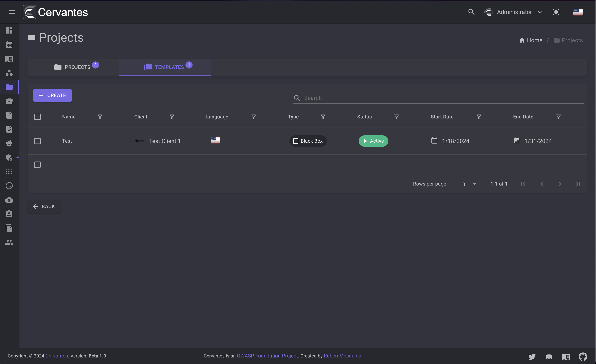Switch to the Projects tab
The height and width of the screenshot is (364, 596).
pyautogui.click(x=73, y=67)
